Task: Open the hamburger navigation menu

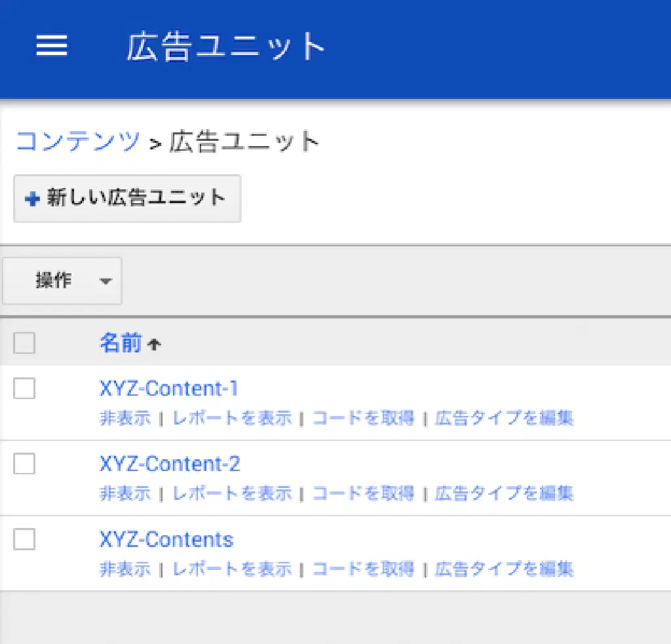Action: [52, 46]
